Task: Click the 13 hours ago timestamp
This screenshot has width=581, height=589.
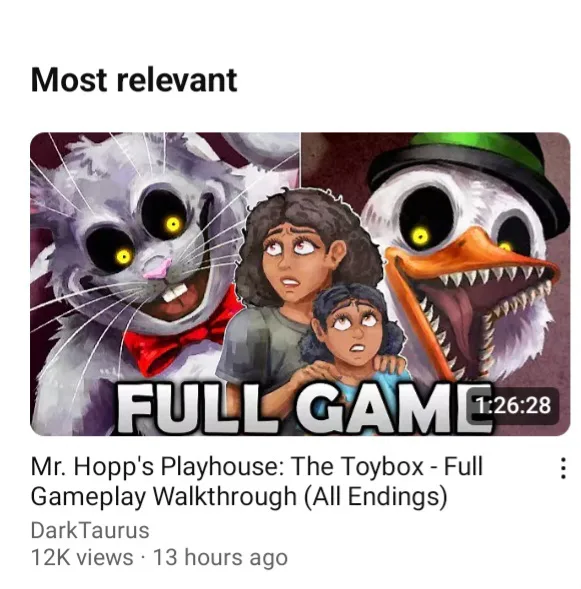Action: (220, 557)
